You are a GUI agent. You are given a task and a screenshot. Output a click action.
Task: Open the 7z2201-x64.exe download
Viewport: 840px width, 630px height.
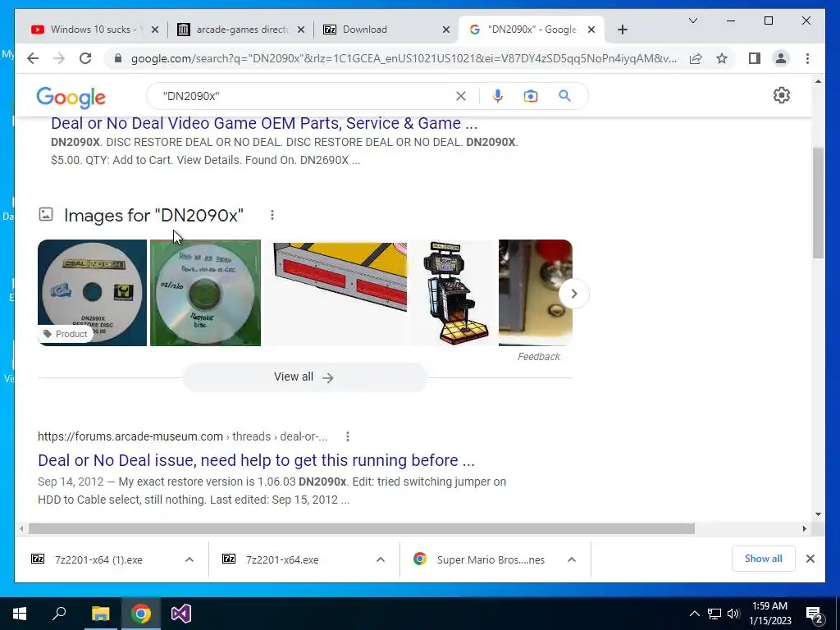click(282, 559)
